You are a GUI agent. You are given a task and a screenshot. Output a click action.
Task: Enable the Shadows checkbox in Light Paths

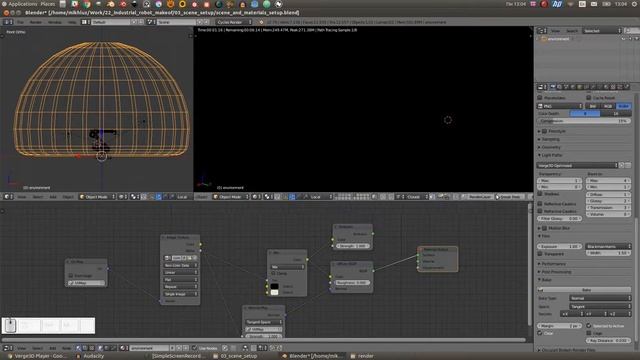point(540,194)
